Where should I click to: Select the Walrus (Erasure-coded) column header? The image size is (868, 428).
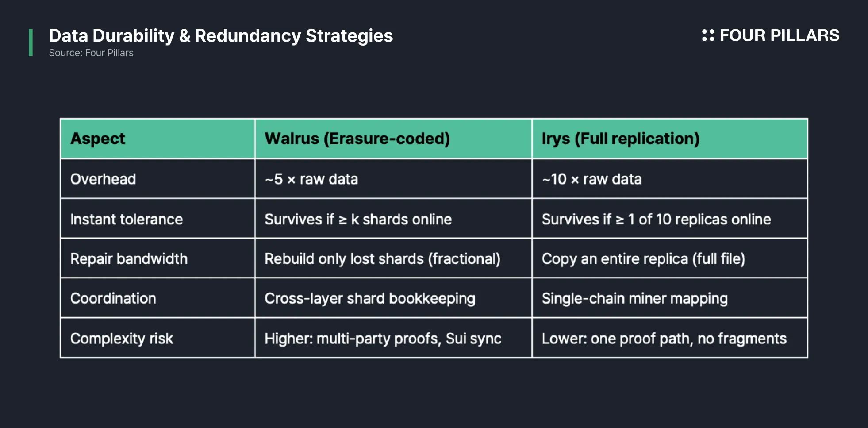click(x=393, y=139)
